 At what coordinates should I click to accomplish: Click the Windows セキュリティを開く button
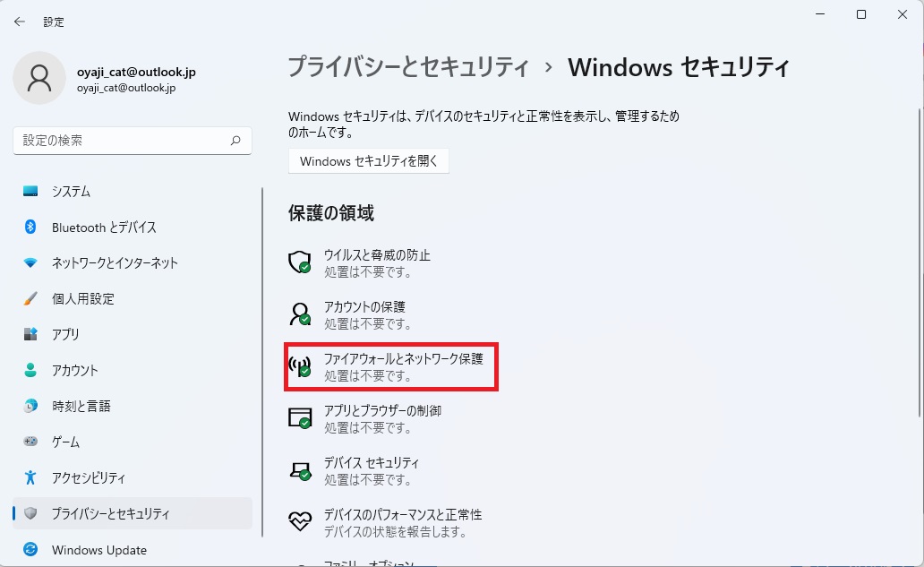tap(369, 161)
